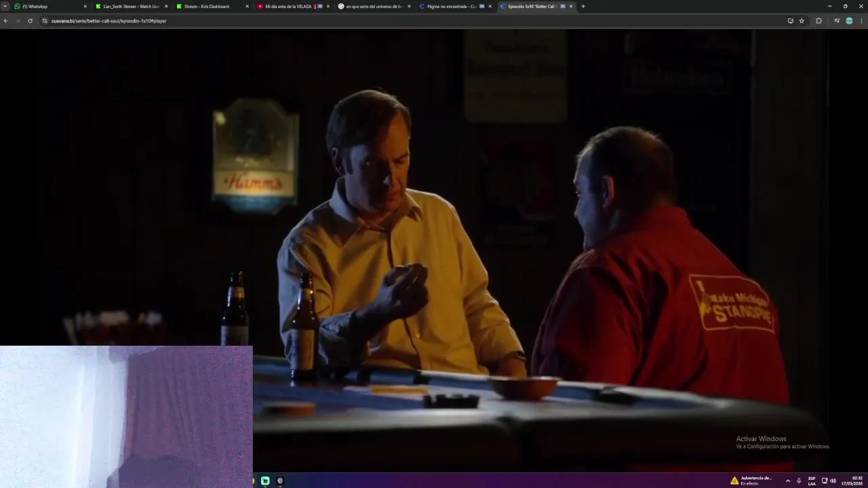Click the Better Call Saul video player
The image size is (868, 488).
pos(434,251)
